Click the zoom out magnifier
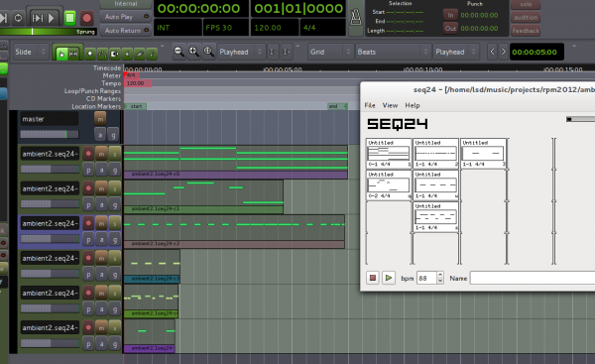595x364 pixels. [178, 52]
